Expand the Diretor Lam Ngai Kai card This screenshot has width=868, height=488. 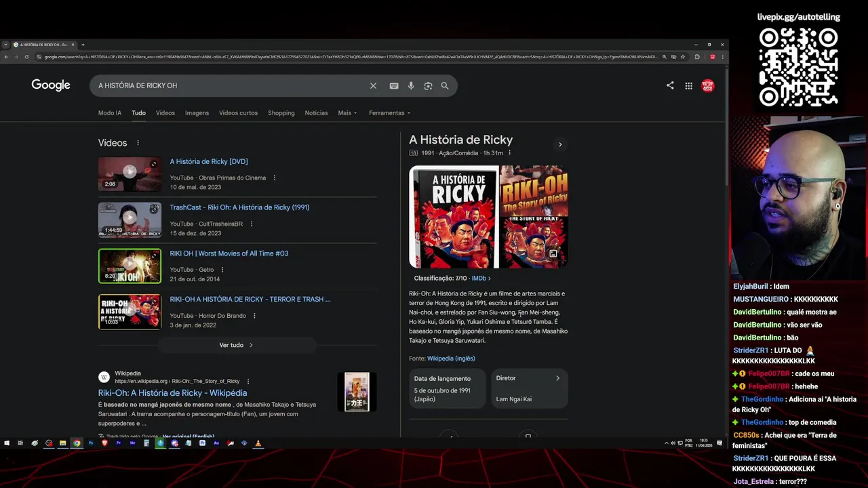530,388
